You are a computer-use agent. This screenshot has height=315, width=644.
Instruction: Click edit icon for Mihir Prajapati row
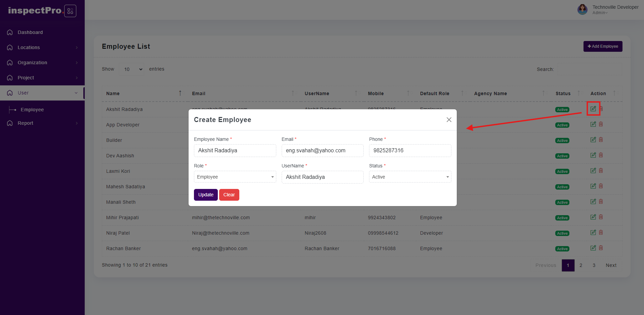pos(593,217)
